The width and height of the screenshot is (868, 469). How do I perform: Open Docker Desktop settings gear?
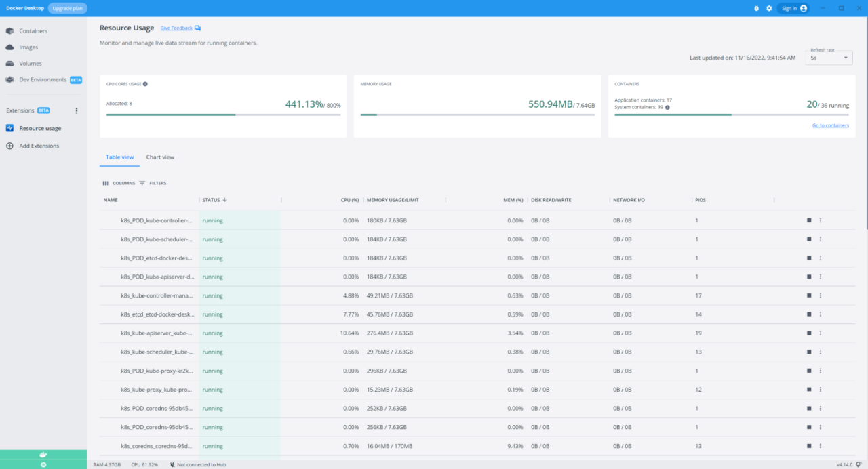769,8
